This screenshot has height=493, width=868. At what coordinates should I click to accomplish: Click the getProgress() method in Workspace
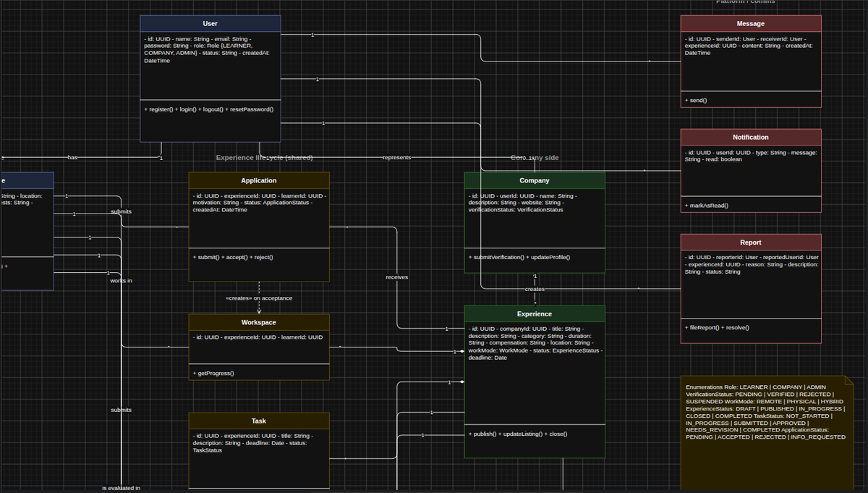pos(213,373)
